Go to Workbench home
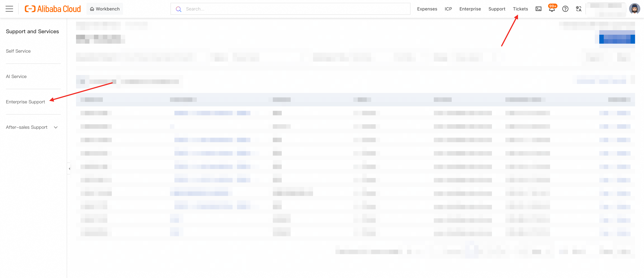The width and height of the screenshot is (644, 278). (105, 9)
